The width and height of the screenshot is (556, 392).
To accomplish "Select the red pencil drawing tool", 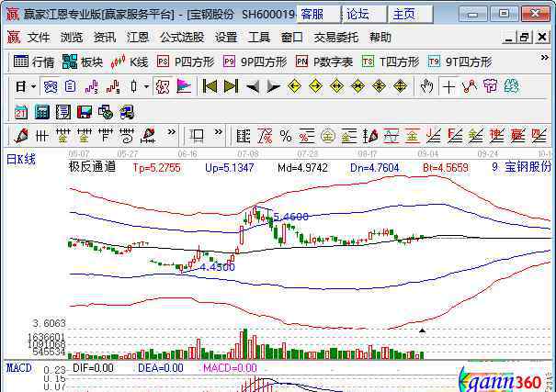I will 21,136.
